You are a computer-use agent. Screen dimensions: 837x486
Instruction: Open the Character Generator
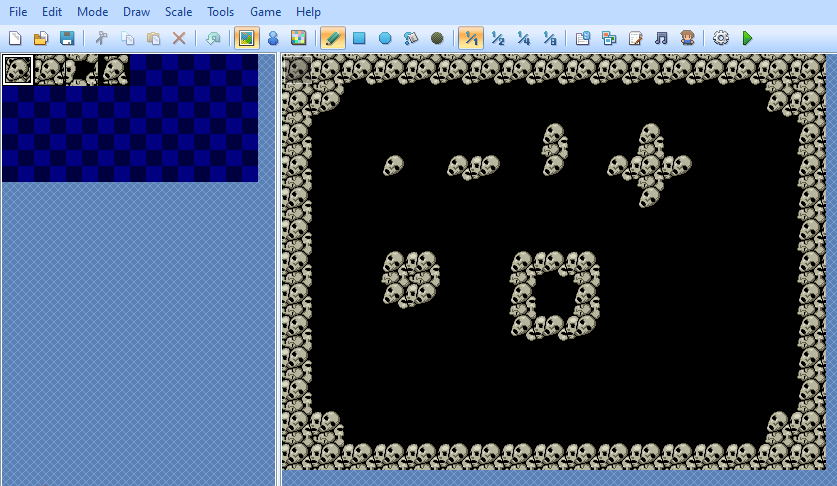pyautogui.click(x=687, y=38)
